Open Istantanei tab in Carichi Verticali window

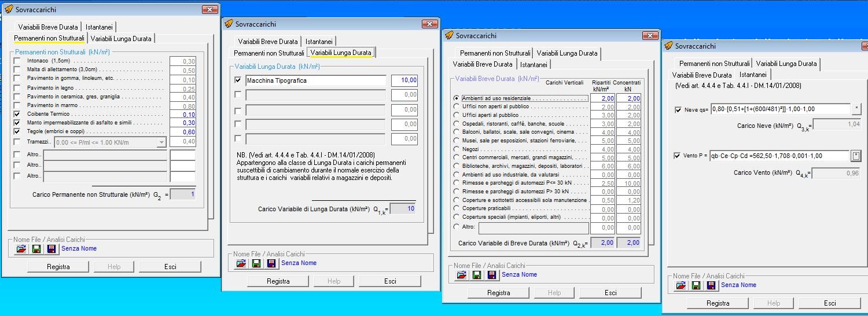[x=534, y=65]
